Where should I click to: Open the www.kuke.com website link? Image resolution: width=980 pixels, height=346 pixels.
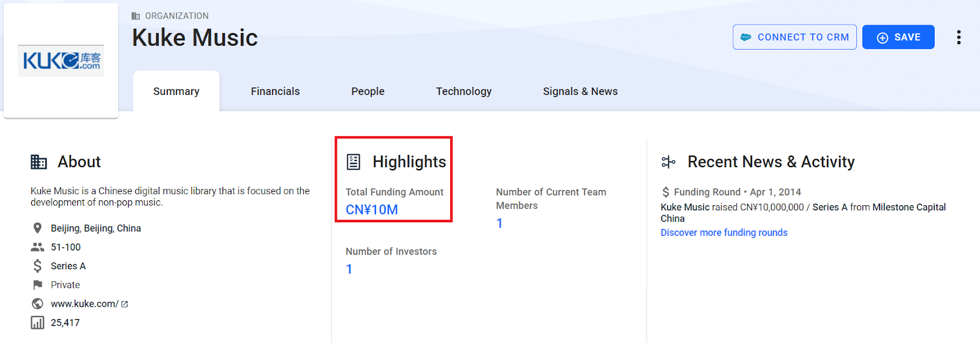point(85,304)
